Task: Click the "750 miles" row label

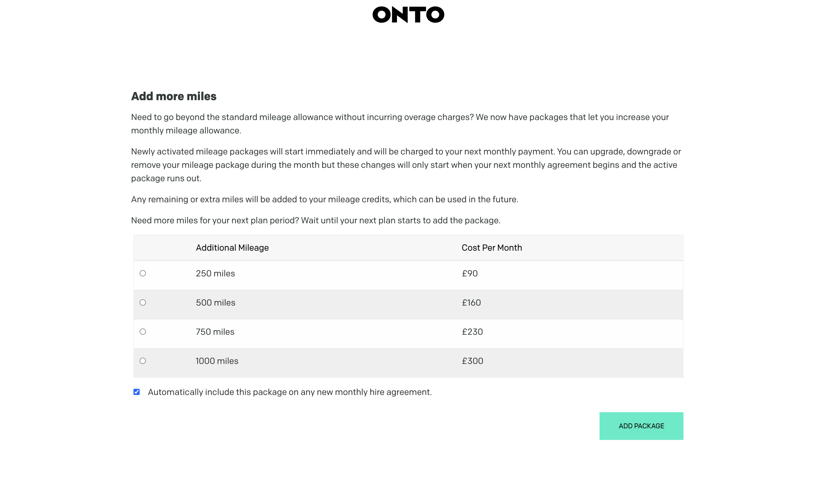Action: [x=215, y=332]
